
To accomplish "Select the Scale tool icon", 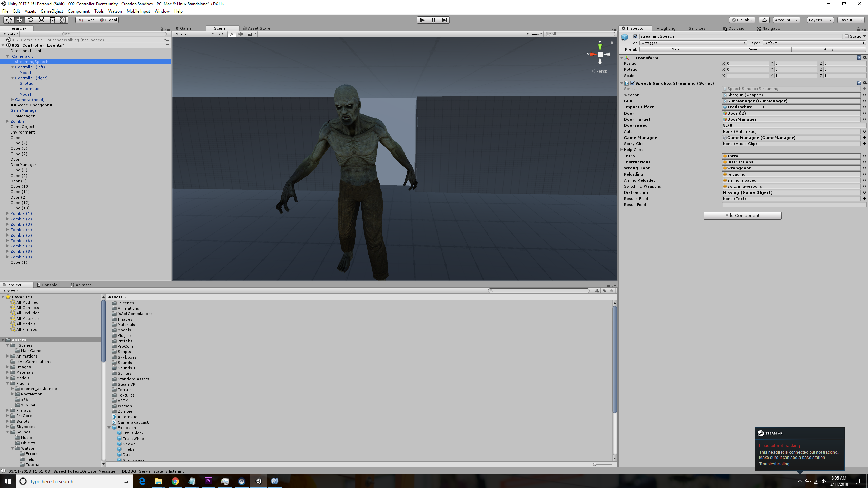I will click(41, 20).
